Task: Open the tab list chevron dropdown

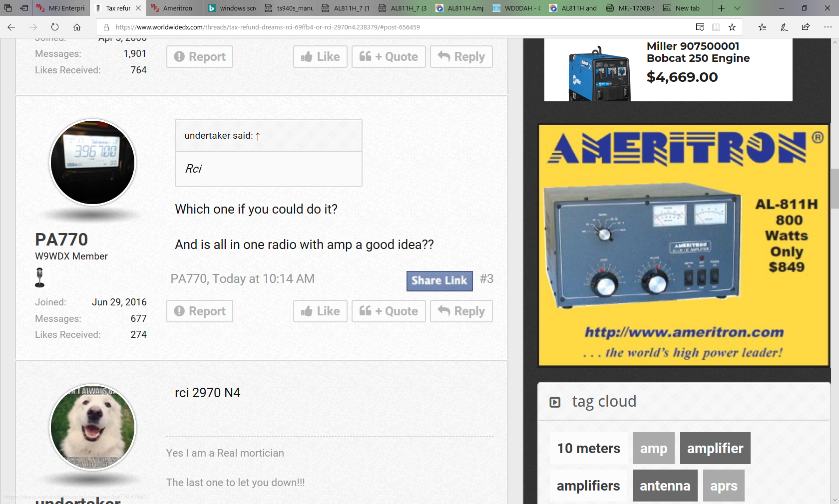Action: [737, 8]
